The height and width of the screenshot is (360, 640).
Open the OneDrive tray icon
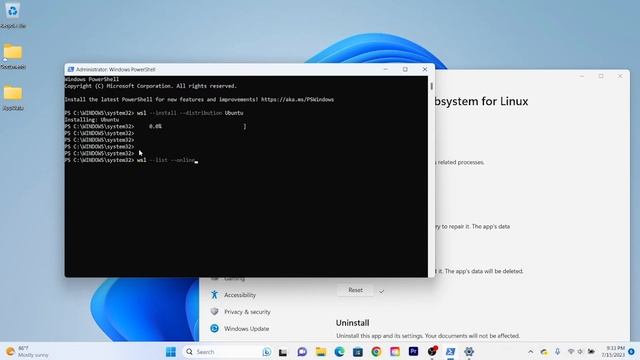(544, 351)
